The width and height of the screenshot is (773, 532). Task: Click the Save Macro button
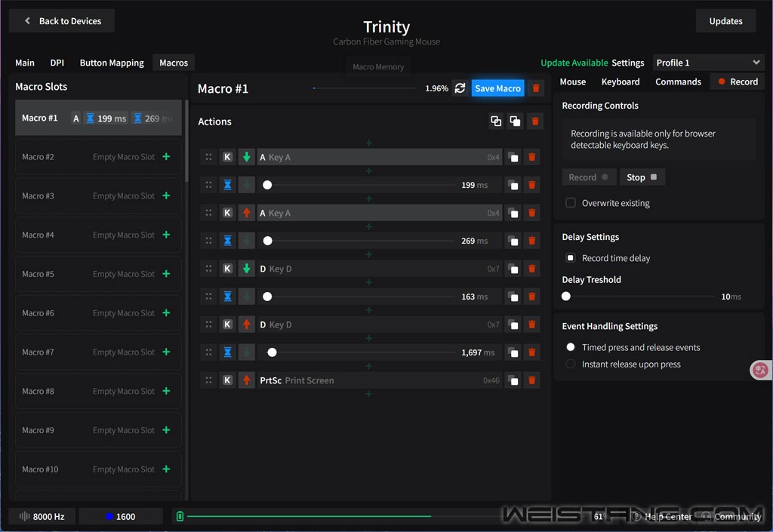(x=497, y=88)
